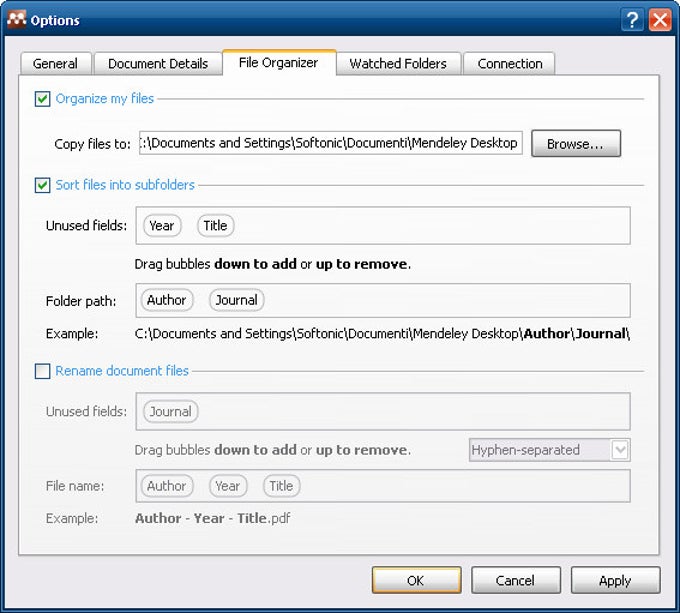Click the example folder path text
The width and height of the screenshot is (680, 613).
(x=382, y=334)
